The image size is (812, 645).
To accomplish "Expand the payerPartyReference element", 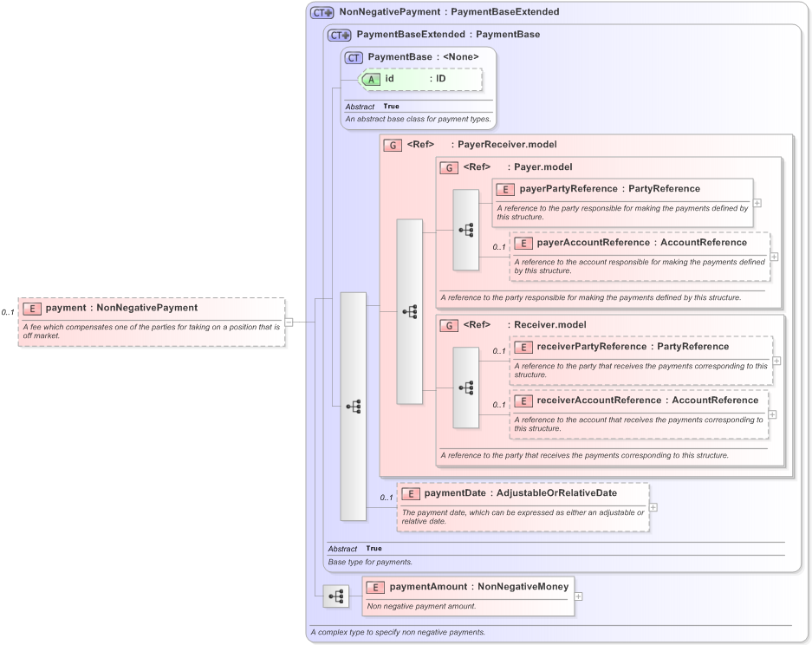I will point(757,203).
